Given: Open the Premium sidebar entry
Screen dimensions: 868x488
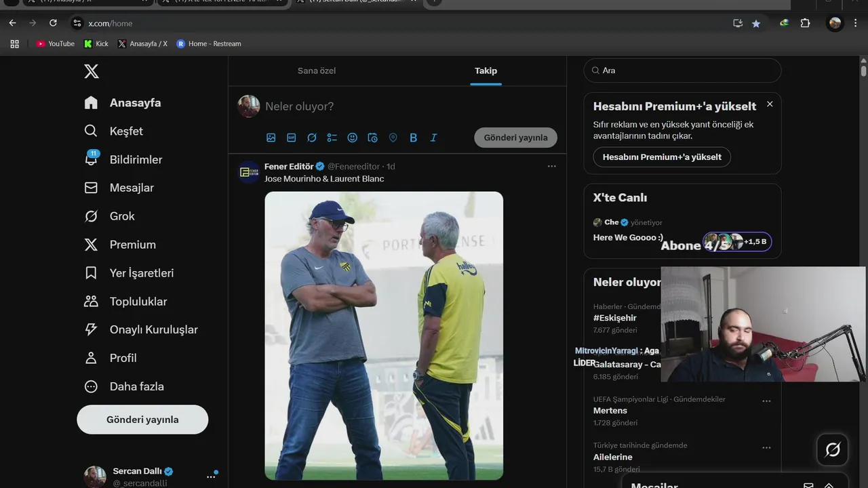Looking at the screenshot, I should pyautogui.click(x=119, y=245).
